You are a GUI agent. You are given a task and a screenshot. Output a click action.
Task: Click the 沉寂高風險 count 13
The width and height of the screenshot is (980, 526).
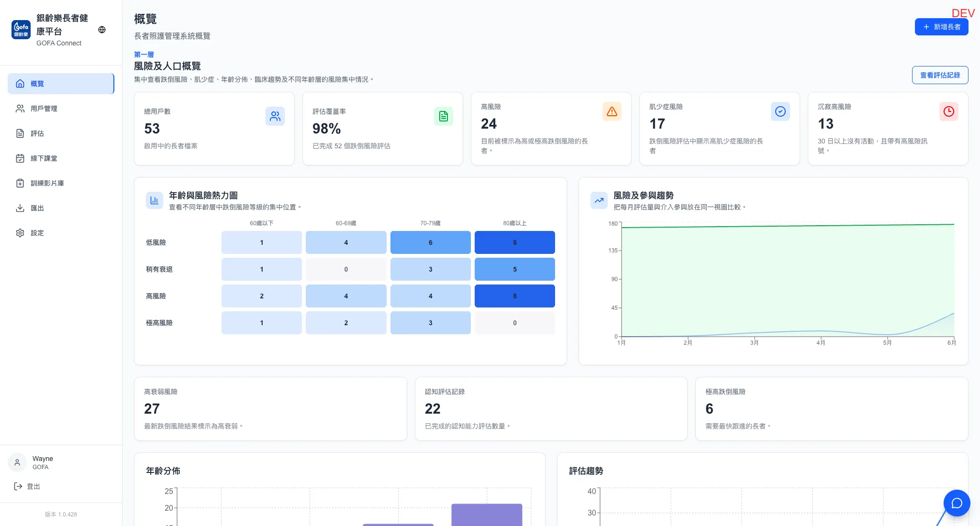pyautogui.click(x=826, y=124)
